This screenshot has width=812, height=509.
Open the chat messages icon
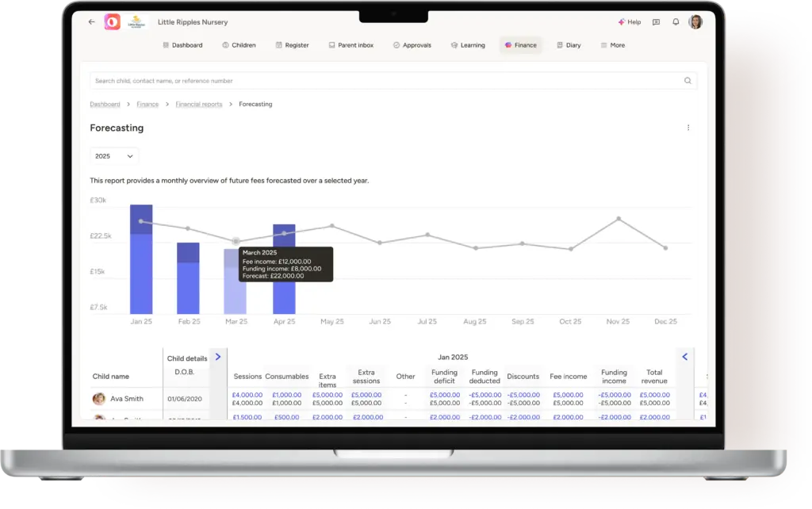(656, 22)
